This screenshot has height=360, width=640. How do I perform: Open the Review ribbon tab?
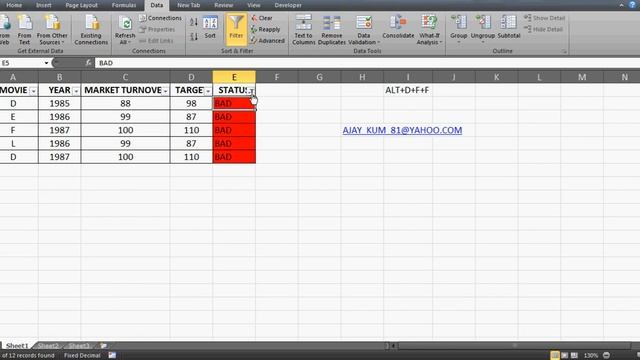coord(223,5)
